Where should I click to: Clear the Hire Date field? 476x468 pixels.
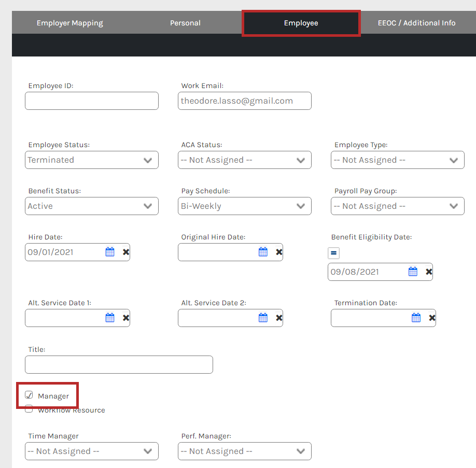point(126,252)
